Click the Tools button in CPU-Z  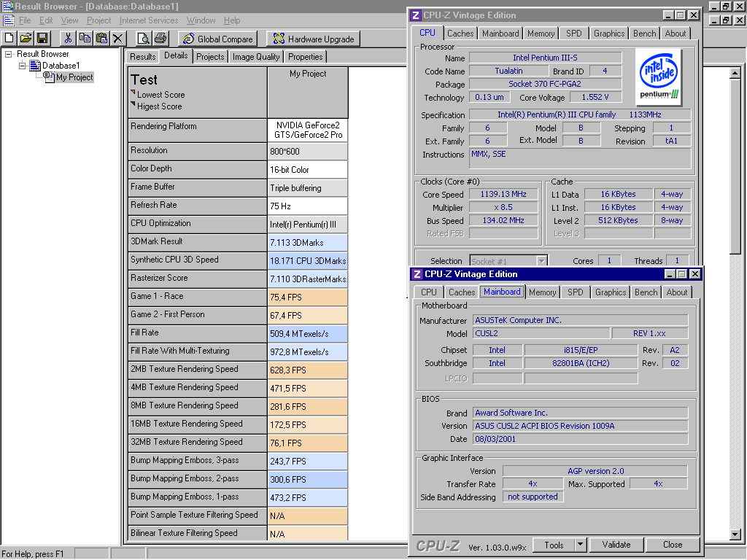[x=554, y=544]
